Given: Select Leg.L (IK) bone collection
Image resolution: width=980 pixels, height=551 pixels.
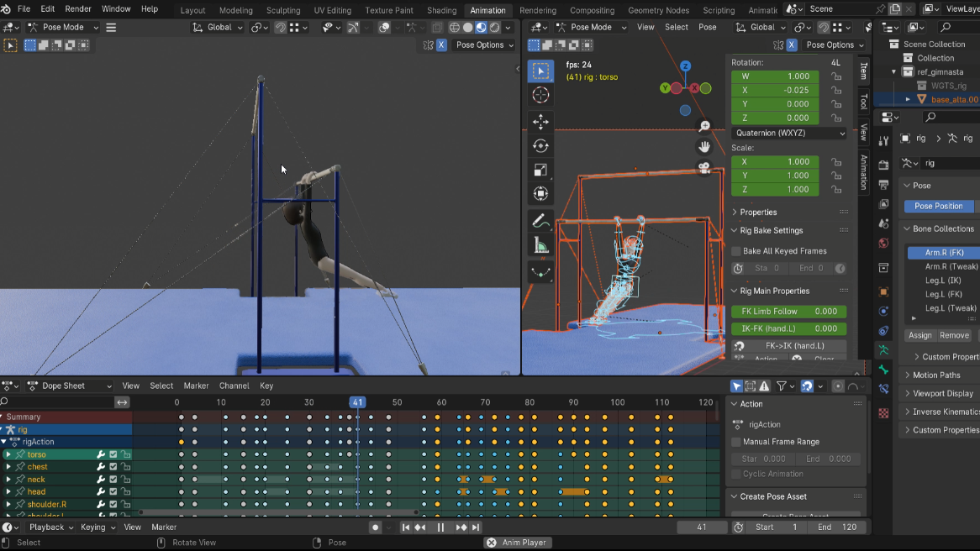Looking at the screenshot, I should pyautogui.click(x=942, y=281).
